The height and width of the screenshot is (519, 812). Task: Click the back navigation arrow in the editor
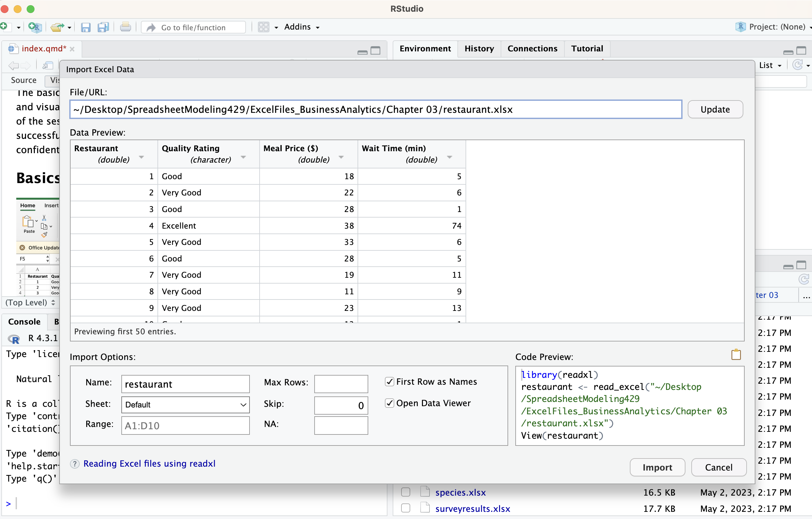pos(13,66)
